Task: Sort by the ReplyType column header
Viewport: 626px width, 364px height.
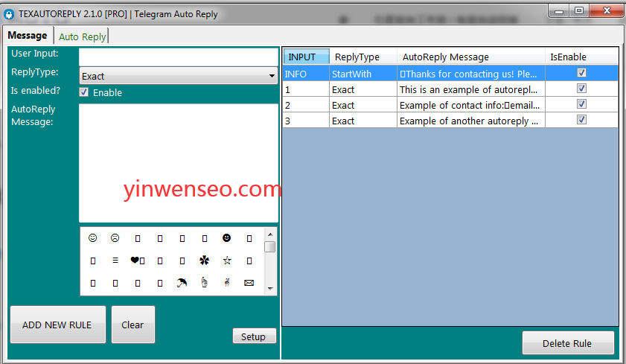Action: click(x=363, y=57)
